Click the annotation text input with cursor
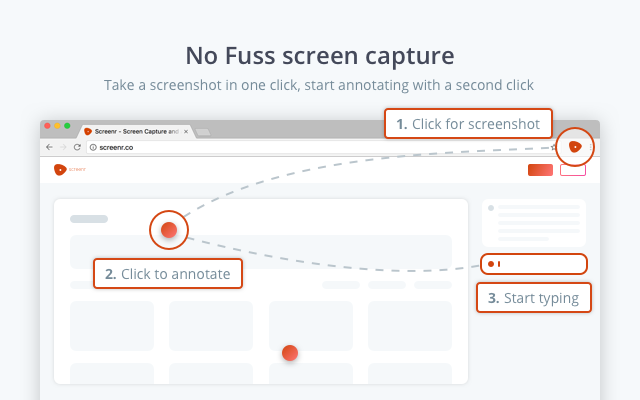The height and width of the screenshot is (400, 640). (x=534, y=264)
